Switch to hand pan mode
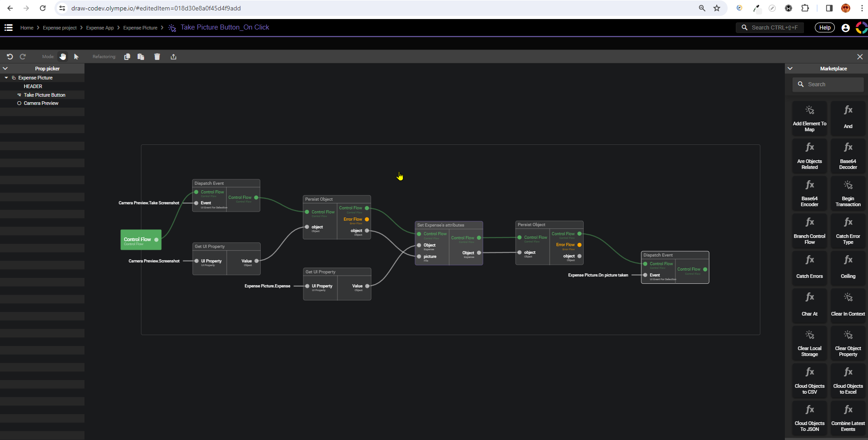The width and height of the screenshot is (868, 440). 63,57
